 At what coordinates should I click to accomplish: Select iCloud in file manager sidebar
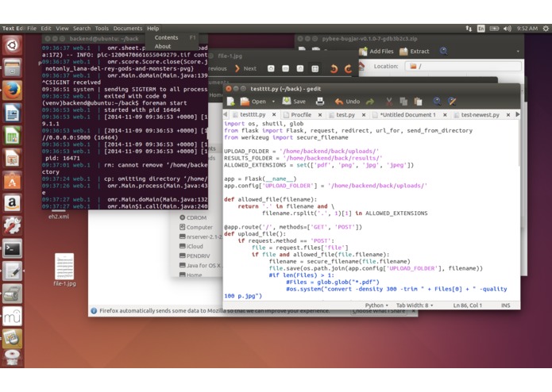[x=191, y=246]
